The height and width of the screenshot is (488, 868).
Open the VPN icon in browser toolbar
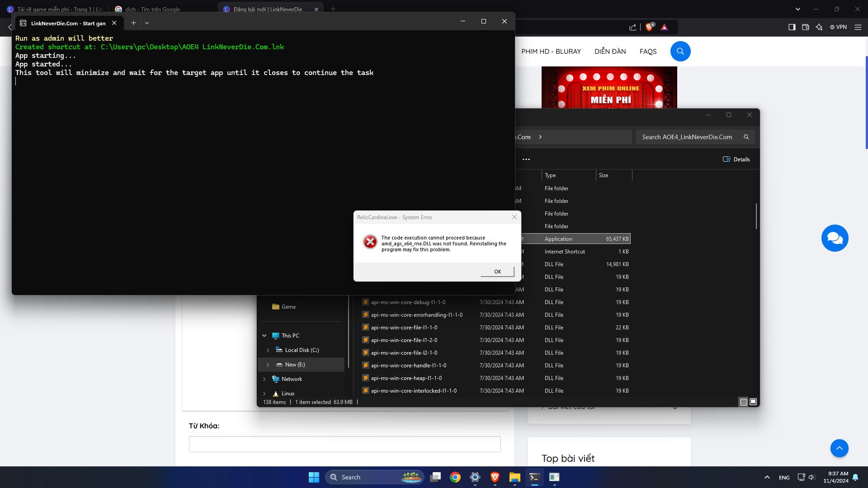(x=838, y=27)
